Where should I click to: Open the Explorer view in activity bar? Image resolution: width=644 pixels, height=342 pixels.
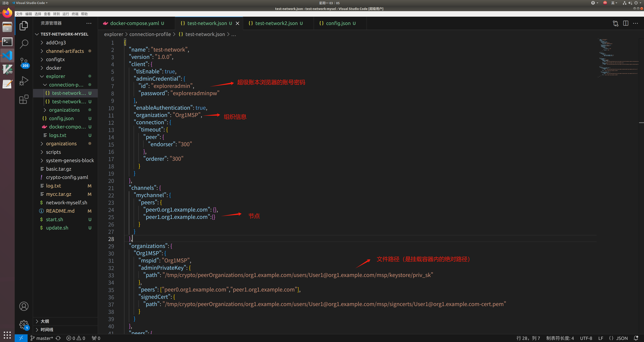(24, 26)
